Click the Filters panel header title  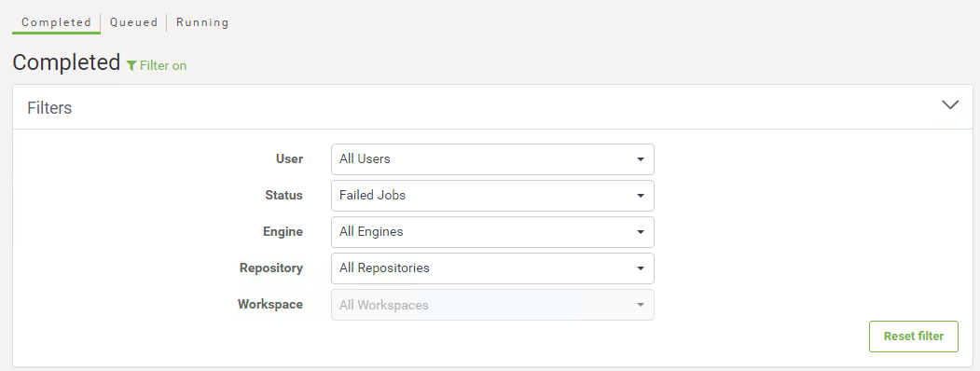point(49,107)
